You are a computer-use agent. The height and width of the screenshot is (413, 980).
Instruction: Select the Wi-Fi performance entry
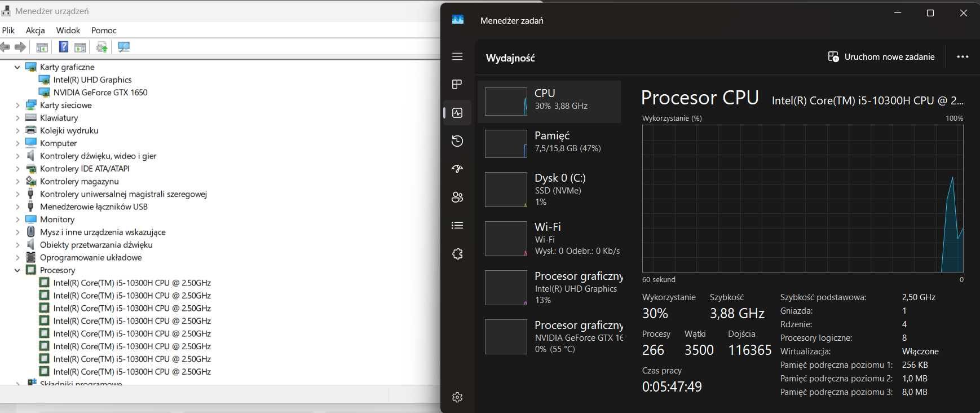549,239
